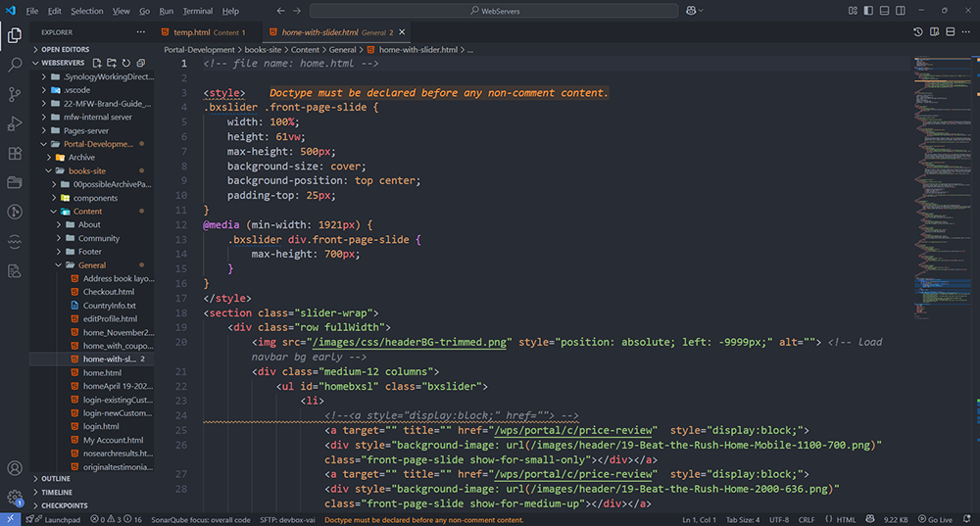Open the File menu
The width and height of the screenshot is (980, 526).
32,11
